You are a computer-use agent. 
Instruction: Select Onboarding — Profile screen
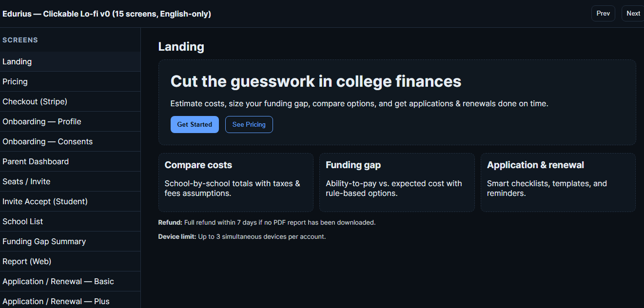pos(70,122)
